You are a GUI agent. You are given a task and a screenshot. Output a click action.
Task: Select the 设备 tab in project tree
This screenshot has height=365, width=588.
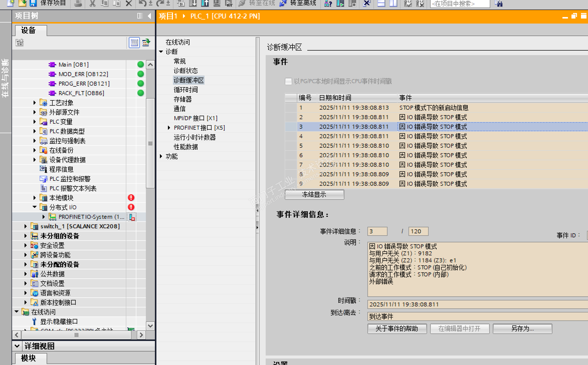tap(29, 31)
